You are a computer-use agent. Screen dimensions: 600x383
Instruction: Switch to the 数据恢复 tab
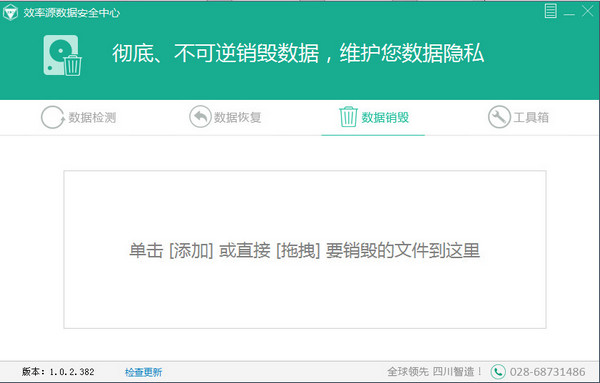click(225, 117)
